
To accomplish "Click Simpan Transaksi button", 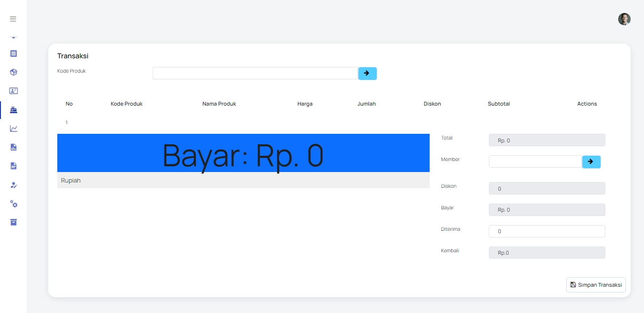I will [x=596, y=285].
